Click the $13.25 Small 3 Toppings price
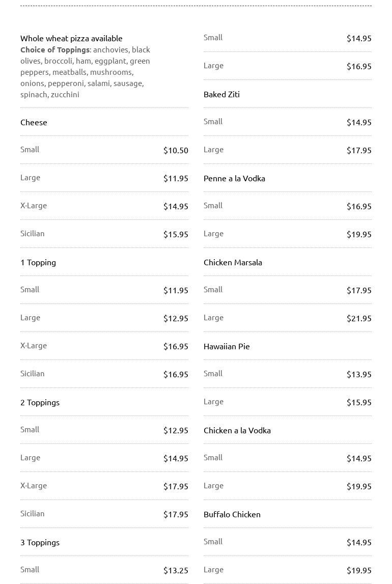The image size is (392, 584). [176, 570]
